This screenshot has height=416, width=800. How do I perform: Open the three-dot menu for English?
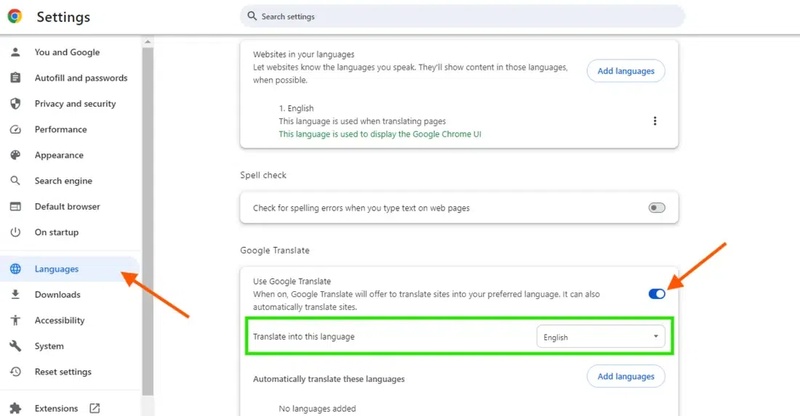coord(655,121)
